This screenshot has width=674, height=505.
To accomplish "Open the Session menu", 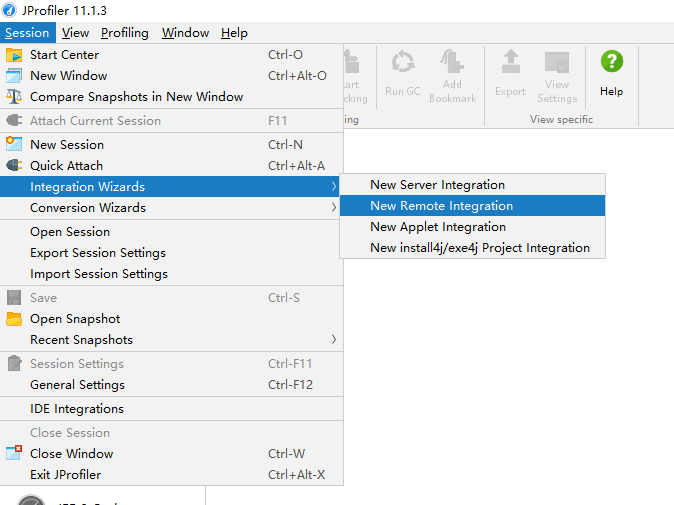I will click(28, 33).
